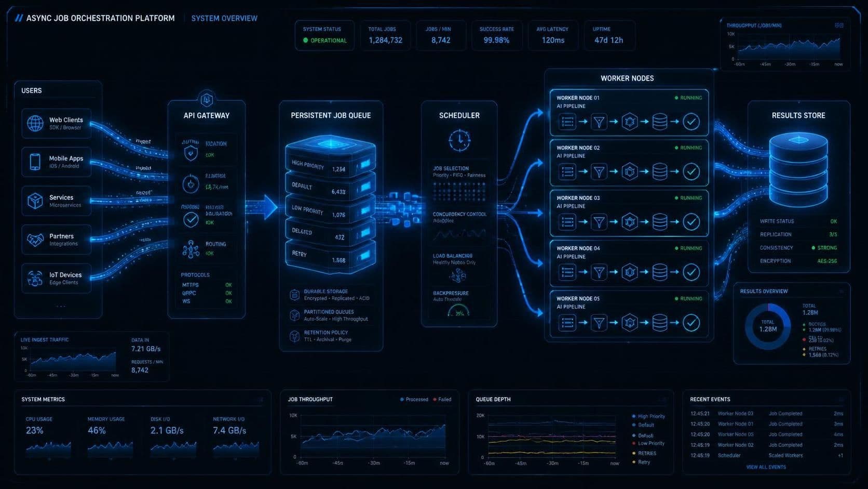Select the Retry queue layer showing 1,568
The height and width of the screenshot is (489, 868).
[x=330, y=256]
